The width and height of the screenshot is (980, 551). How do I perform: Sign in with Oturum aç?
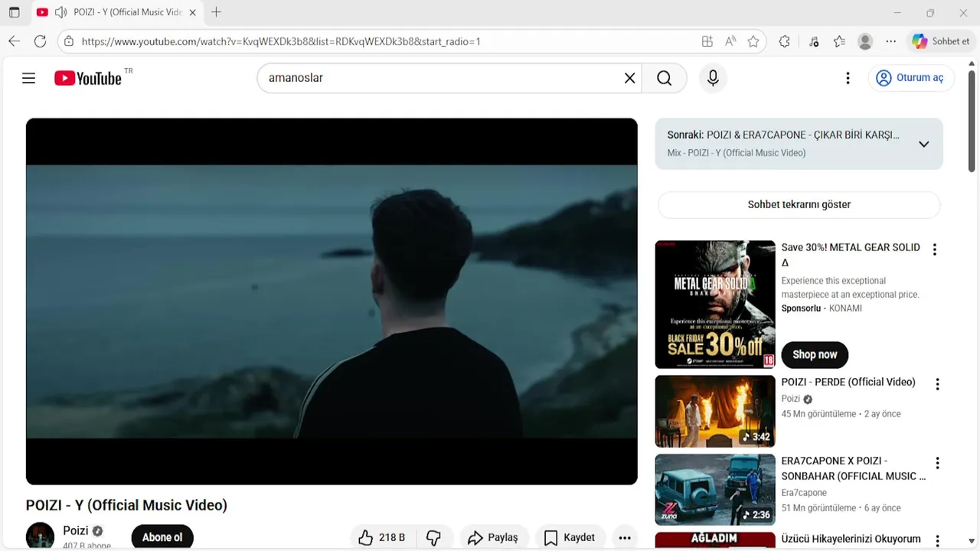pos(911,78)
